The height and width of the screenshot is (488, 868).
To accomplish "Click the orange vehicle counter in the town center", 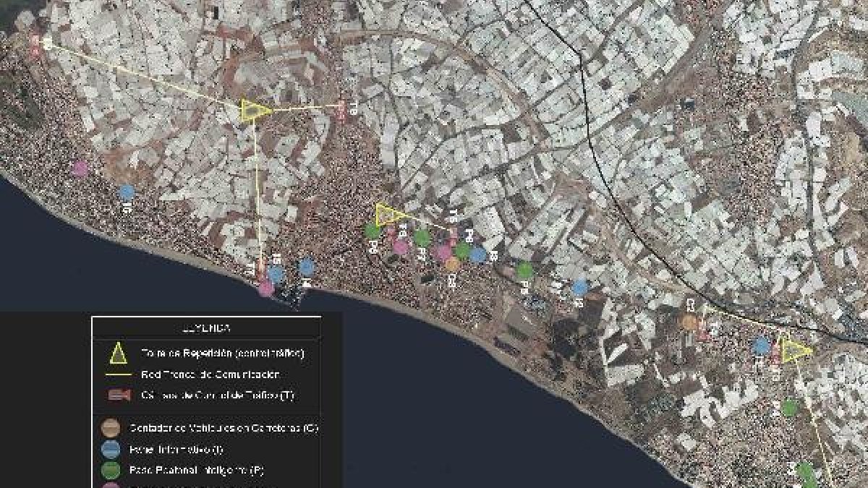I will [451, 264].
